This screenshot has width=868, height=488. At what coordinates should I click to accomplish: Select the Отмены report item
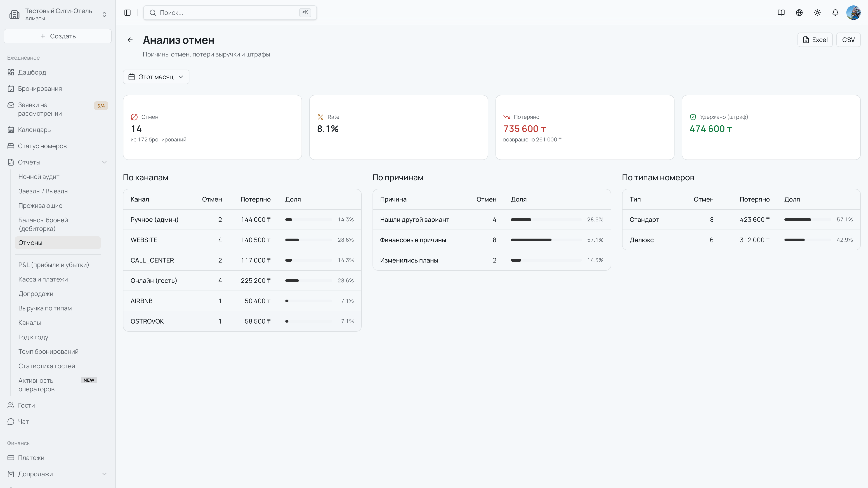point(58,243)
